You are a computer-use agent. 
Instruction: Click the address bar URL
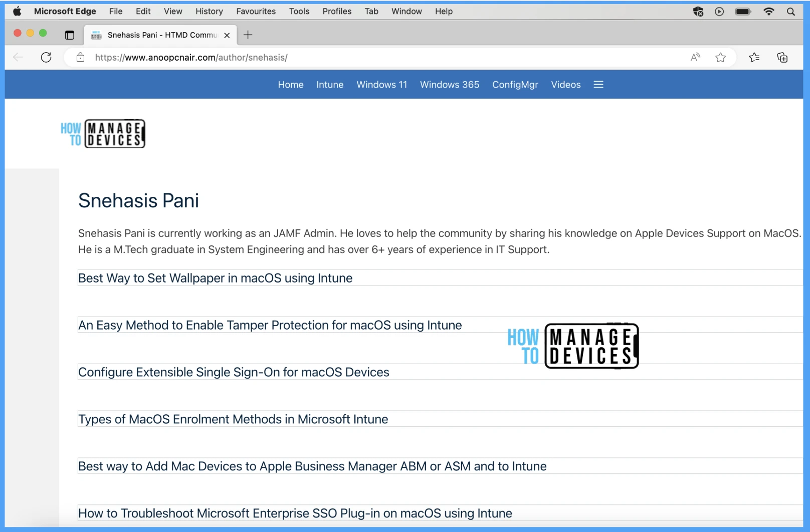191,57
